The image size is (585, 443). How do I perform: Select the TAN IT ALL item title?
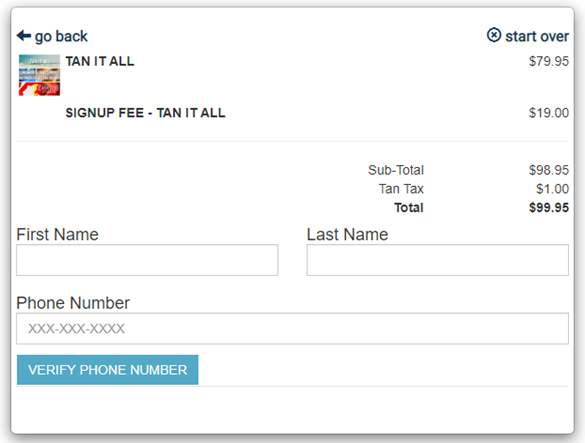click(x=100, y=61)
